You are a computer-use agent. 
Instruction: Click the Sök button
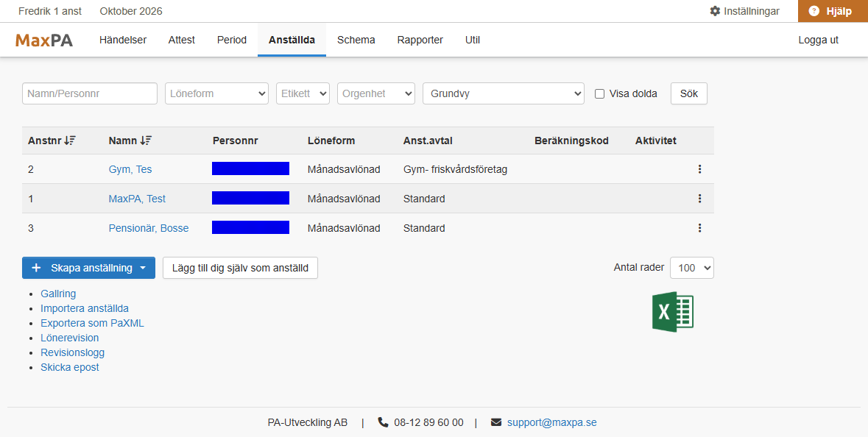pyautogui.click(x=688, y=93)
